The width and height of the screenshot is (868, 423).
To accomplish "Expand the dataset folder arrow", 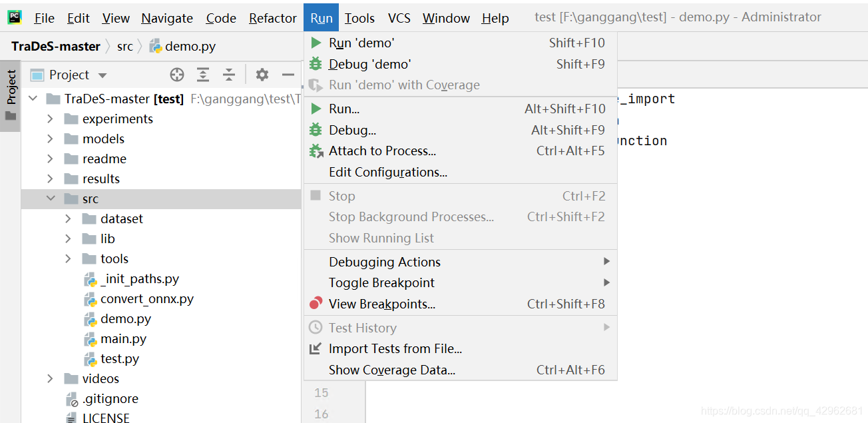I will [69, 219].
